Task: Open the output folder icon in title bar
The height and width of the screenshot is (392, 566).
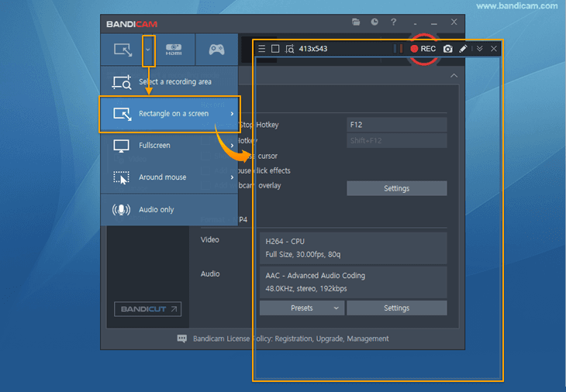Action: [x=356, y=22]
